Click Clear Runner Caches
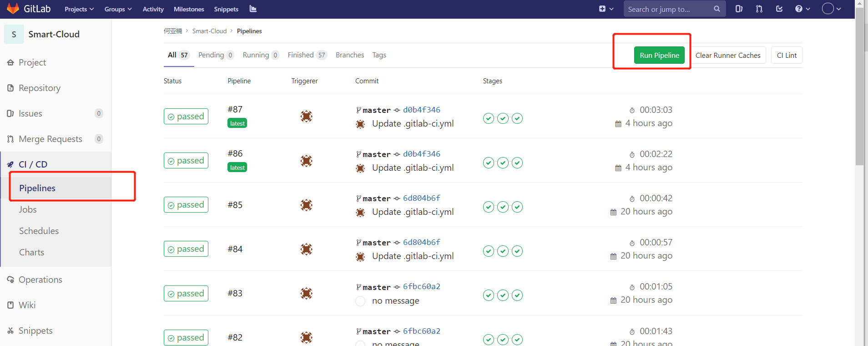This screenshot has height=346, width=868. point(728,55)
